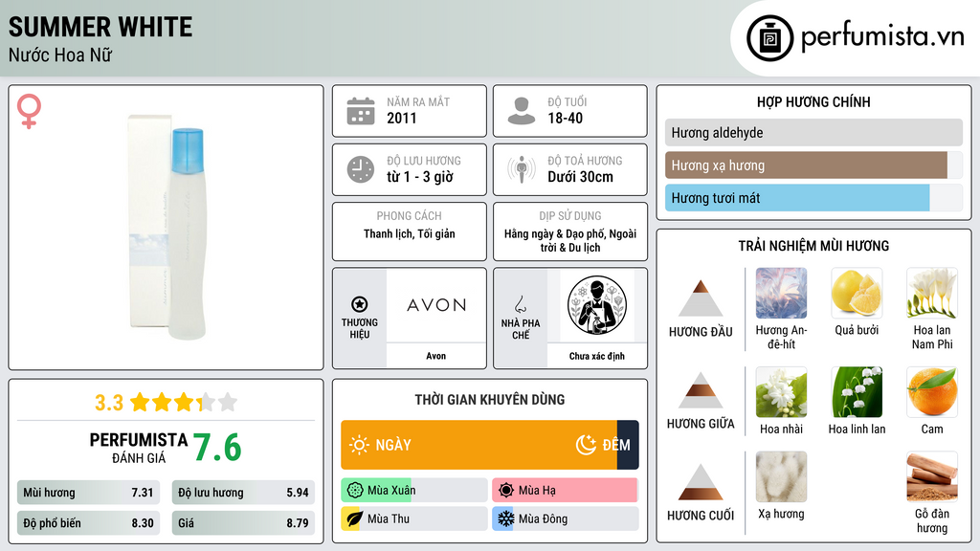Click the green flower icon for Mùa Xuân
980x551 pixels.
[355, 491]
